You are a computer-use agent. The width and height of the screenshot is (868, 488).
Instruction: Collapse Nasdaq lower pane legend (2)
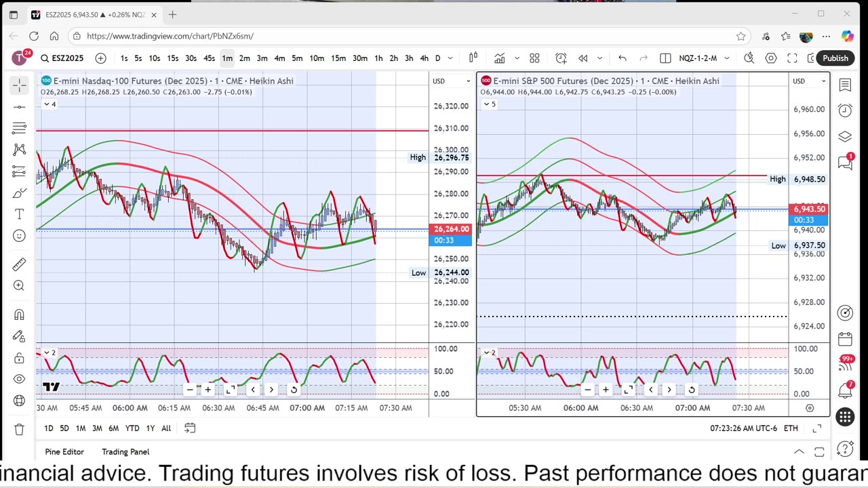[50, 353]
